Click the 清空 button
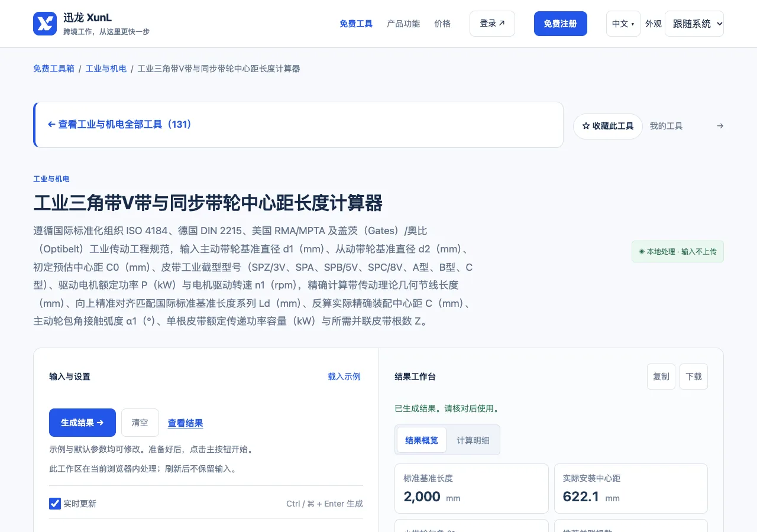Viewport: 757px width, 532px height. 140,423
